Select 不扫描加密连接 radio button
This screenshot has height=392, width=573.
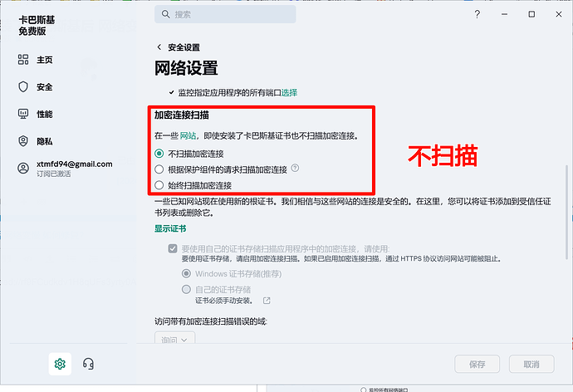159,154
